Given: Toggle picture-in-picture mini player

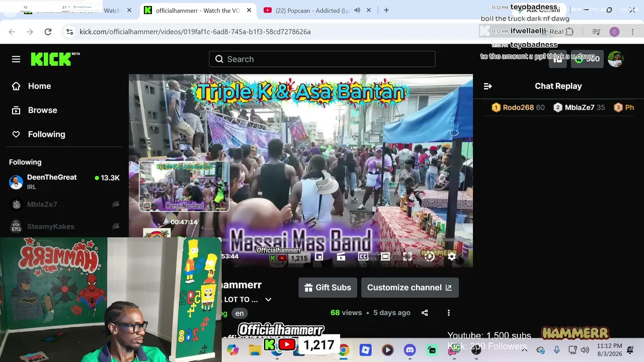Looking at the screenshot, I should 319,257.
